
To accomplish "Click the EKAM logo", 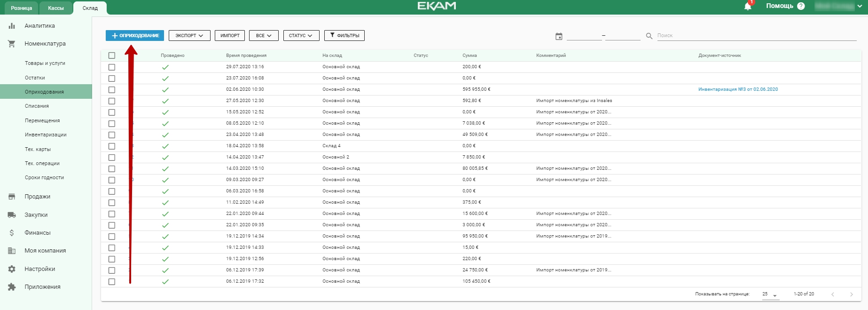I will point(437,6).
